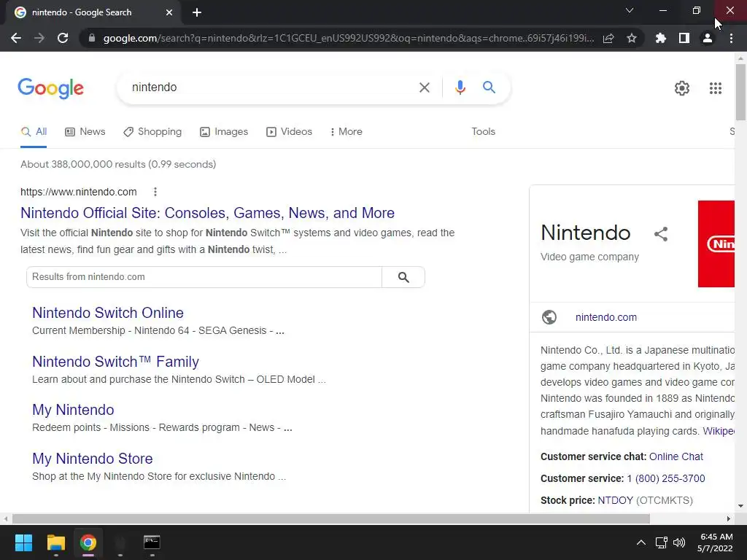The height and width of the screenshot is (560, 747).
Task: Open the Chrome profile avatar
Action: click(708, 38)
